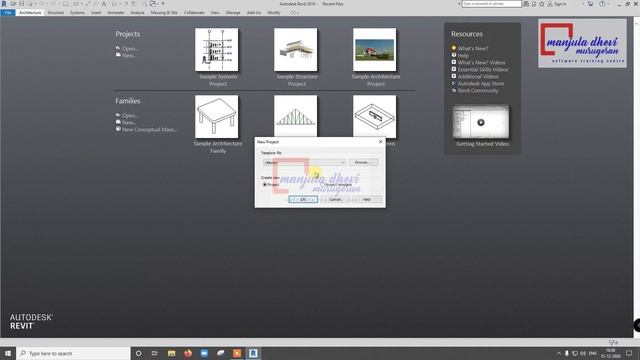Open Firefox from the taskbar

(188, 353)
